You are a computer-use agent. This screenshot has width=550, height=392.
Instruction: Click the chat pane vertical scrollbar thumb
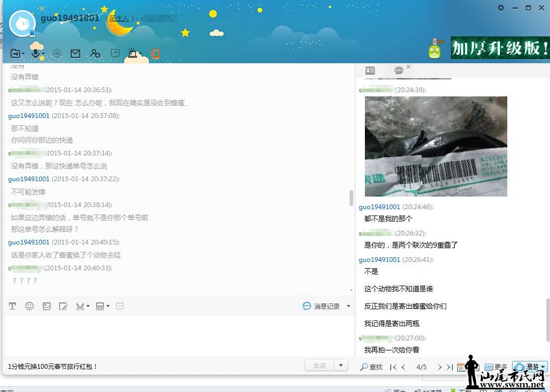click(351, 198)
